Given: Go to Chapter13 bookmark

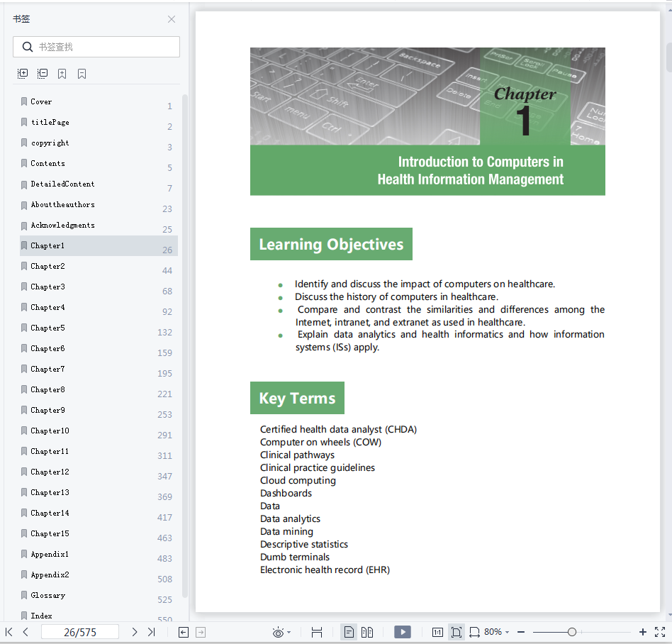Looking at the screenshot, I should [x=99, y=493].
